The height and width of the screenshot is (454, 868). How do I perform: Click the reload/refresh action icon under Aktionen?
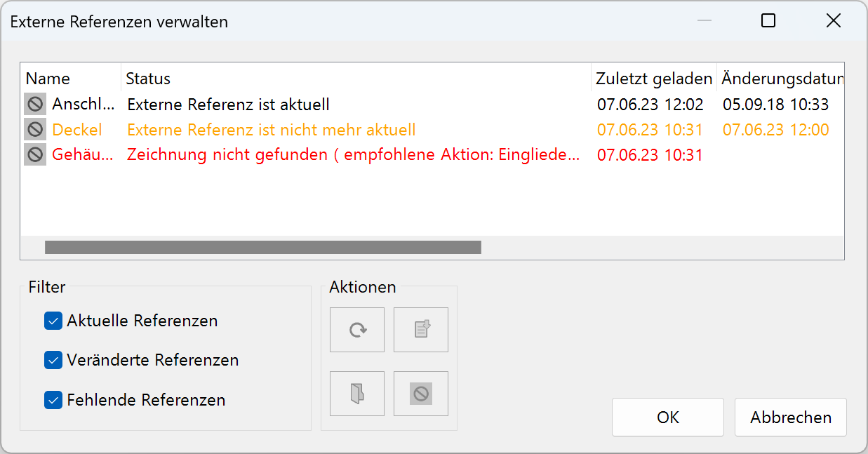click(x=356, y=329)
